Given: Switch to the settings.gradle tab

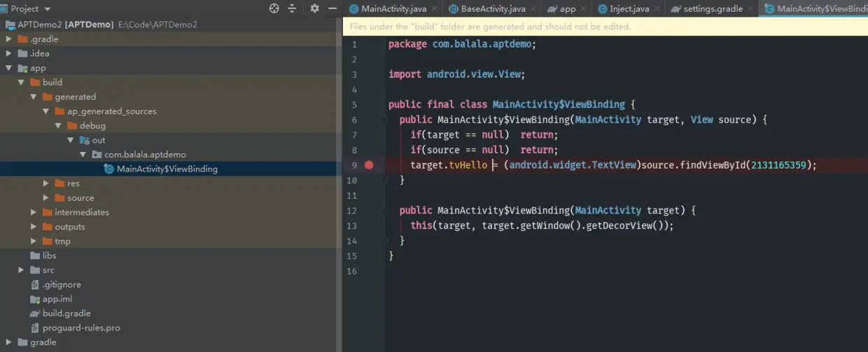Looking at the screenshot, I should (712, 9).
